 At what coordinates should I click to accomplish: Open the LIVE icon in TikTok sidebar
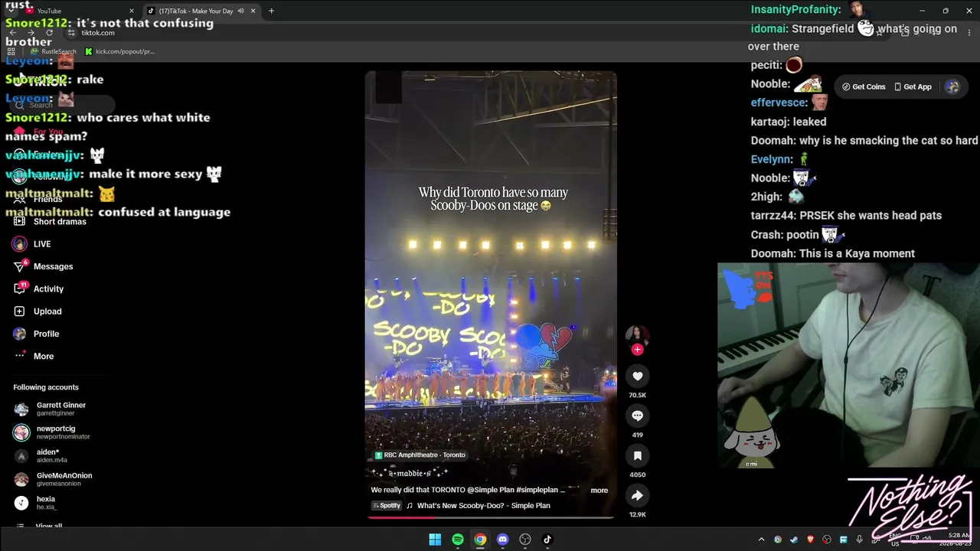pyautogui.click(x=19, y=244)
